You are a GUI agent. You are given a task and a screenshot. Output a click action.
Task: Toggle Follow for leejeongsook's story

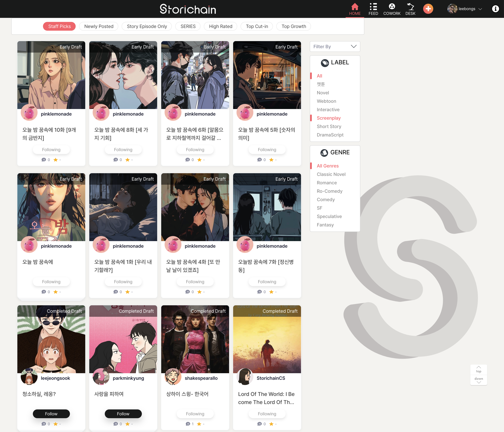point(51,414)
